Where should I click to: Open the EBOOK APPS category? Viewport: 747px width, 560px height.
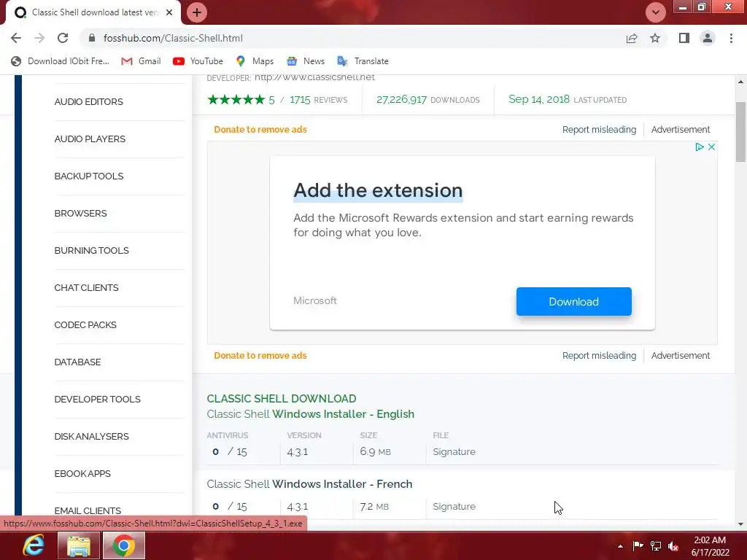tap(82, 473)
